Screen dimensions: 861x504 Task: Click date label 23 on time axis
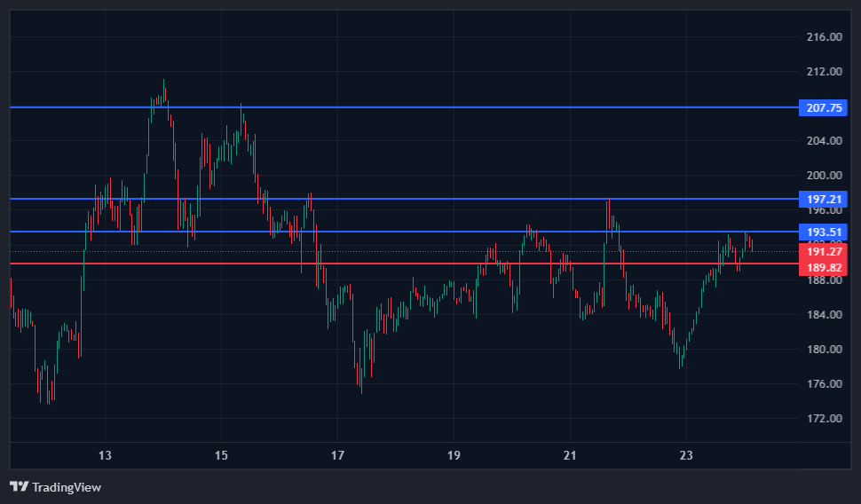pos(686,455)
